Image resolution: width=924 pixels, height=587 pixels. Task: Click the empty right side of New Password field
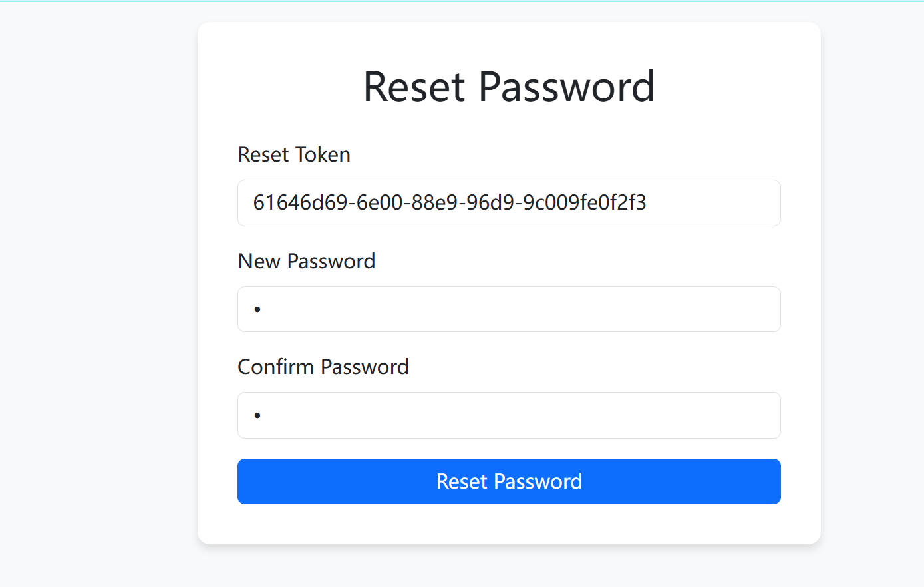click(718, 309)
